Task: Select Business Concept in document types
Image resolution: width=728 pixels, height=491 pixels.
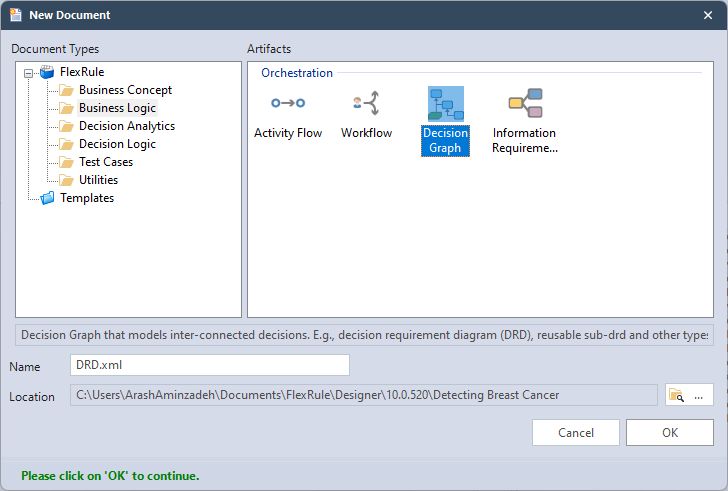Action: point(125,90)
